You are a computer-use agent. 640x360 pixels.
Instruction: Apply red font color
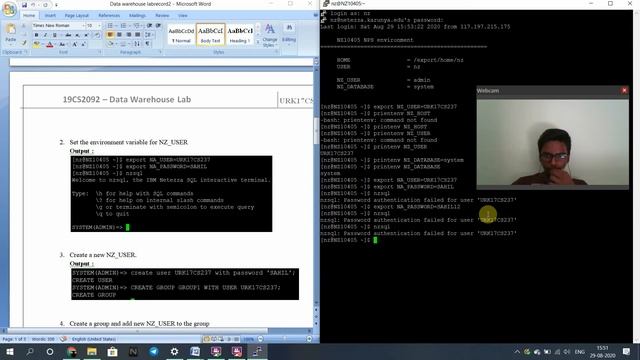tap(49, 44)
